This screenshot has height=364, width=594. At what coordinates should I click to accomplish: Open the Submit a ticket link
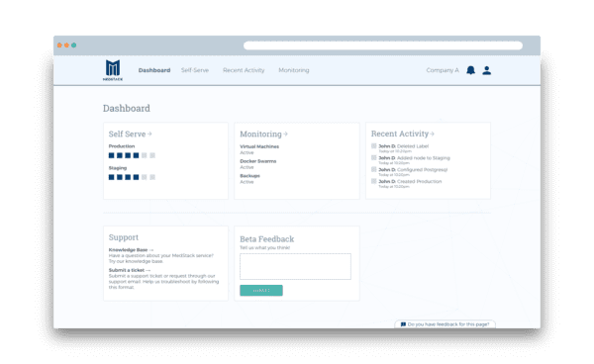(129, 270)
